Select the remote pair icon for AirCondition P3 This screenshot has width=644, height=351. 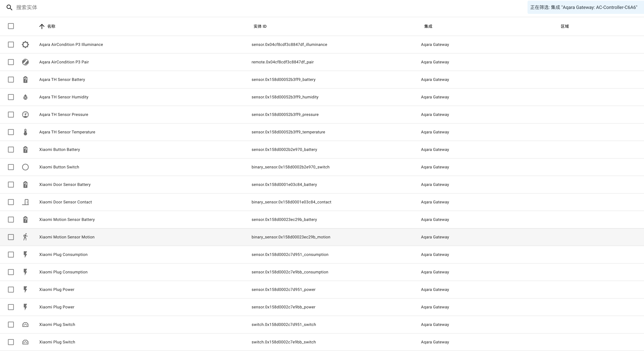[25, 62]
